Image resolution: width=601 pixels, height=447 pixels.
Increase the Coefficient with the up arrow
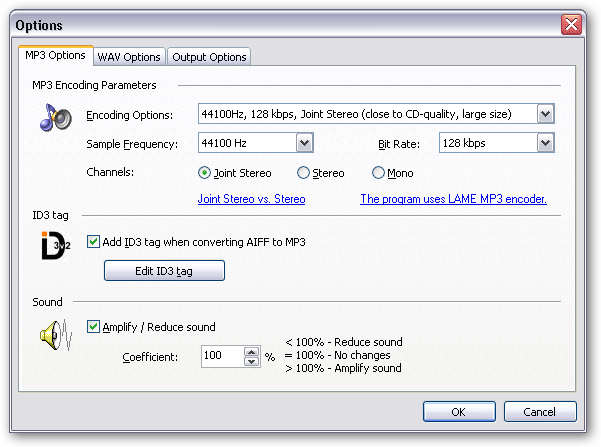[x=252, y=352]
